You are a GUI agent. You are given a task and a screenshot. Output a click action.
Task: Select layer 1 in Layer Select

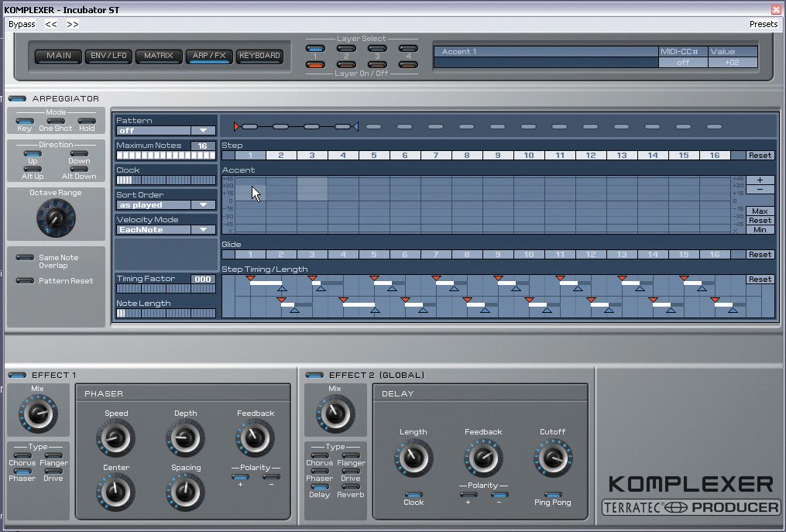pos(315,49)
